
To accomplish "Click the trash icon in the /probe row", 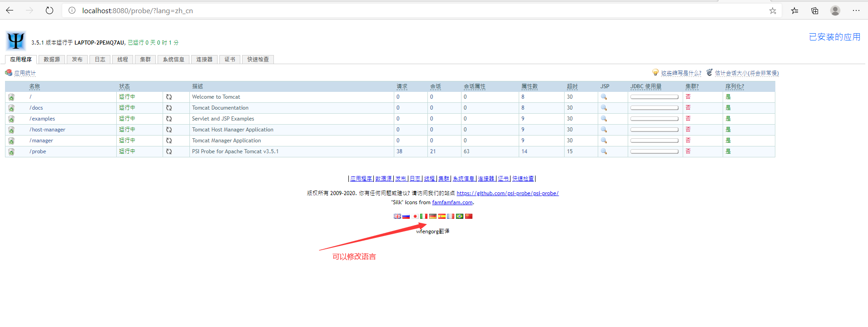I will pyautogui.click(x=11, y=152).
